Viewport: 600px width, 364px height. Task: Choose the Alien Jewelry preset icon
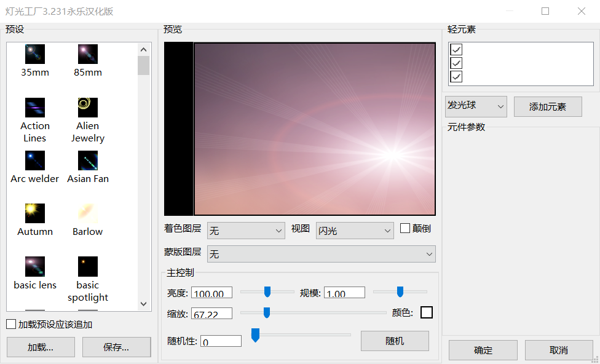[x=88, y=108]
